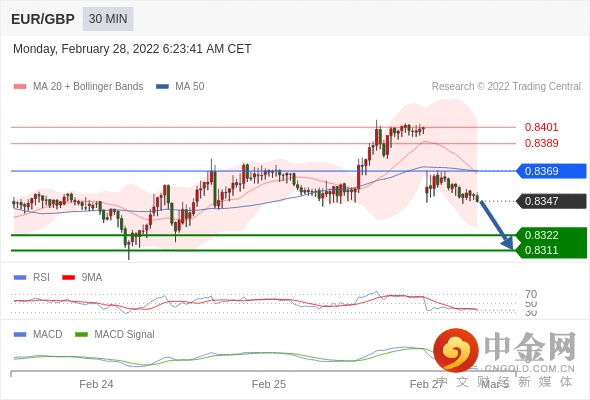Click the date 'Monday, February 28, 2022' text
The height and width of the screenshot is (400, 590).
click(x=86, y=49)
